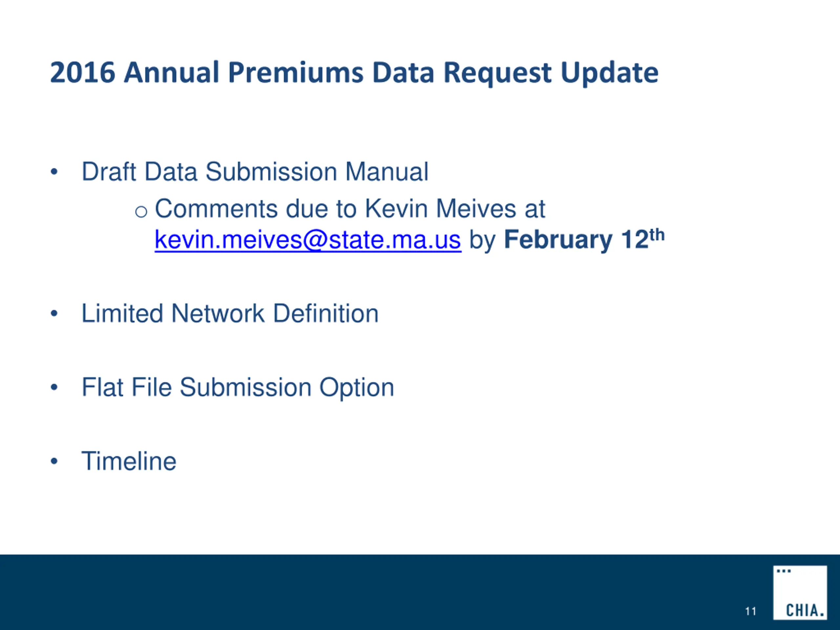Select the bullet dot before Draft Data Submission Manual
This screenshot has height=630, width=840.
point(54,172)
